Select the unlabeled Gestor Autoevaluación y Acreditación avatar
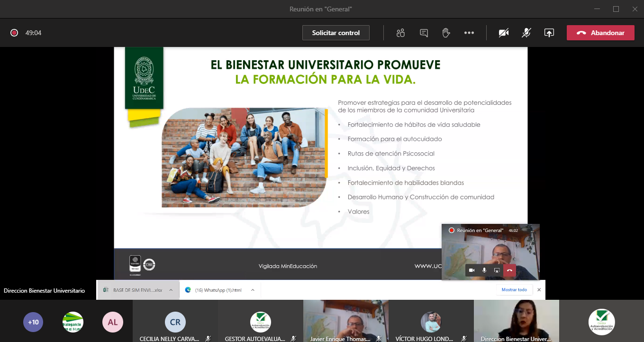Viewport: 644px width, 342px height. pos(602,322)
